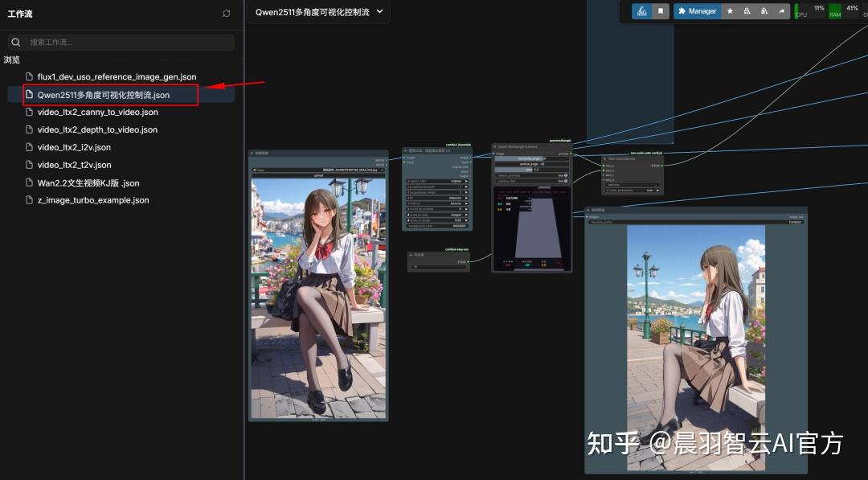The image size is (868, 480).
Task: Change the fit option in scale node
Action: (x=437, y=198)
